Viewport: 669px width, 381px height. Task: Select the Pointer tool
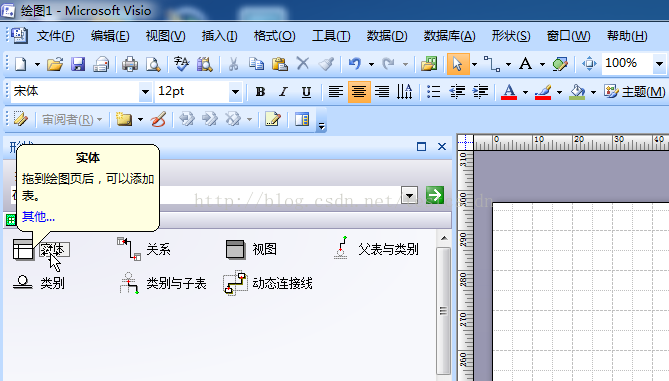pos(457,64)
